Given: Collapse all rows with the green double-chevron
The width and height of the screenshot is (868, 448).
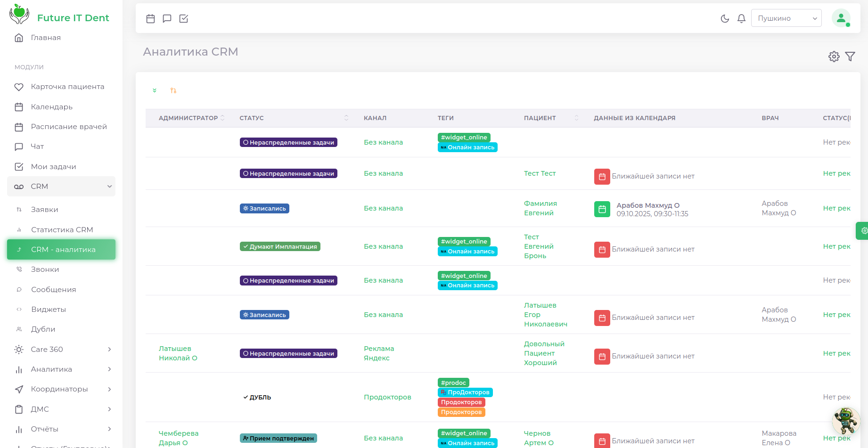Looking at the screenshot, I should (155, 90).
